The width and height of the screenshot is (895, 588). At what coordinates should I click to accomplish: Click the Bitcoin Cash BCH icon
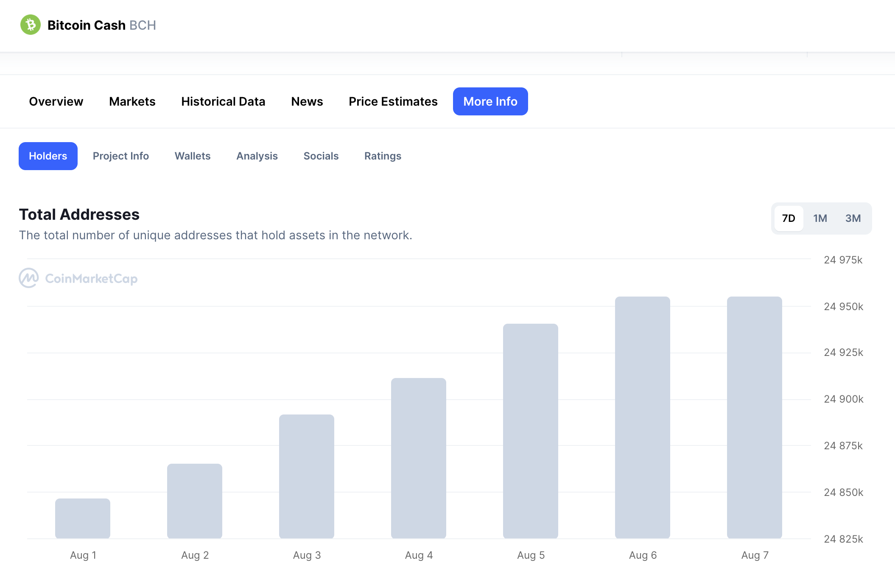point(31,25)
